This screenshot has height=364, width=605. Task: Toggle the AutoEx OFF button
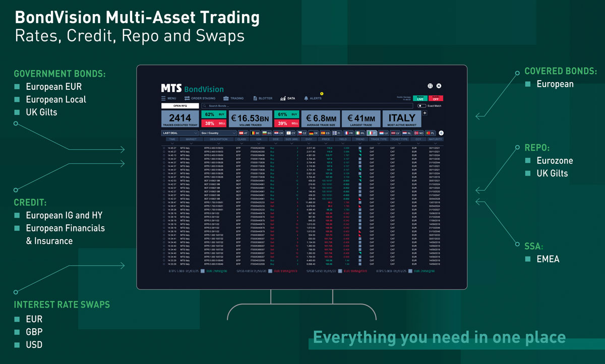pyautogui.click(x=436, y=98)
